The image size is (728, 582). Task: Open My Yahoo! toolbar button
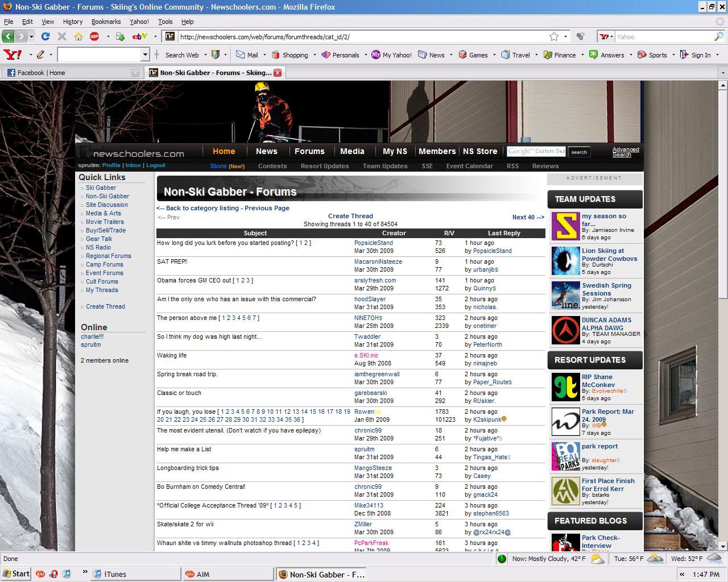pyautogui.click(x=391, y=55)
